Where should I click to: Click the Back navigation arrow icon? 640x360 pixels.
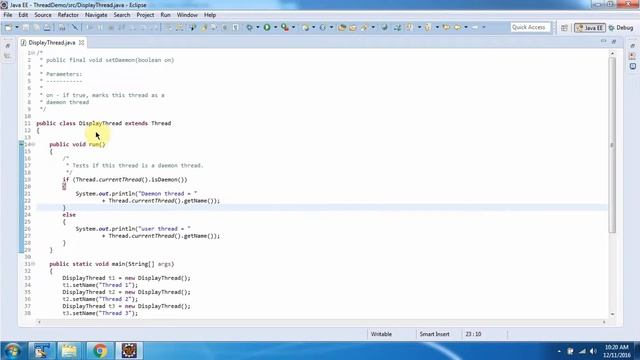coord(458,27)
